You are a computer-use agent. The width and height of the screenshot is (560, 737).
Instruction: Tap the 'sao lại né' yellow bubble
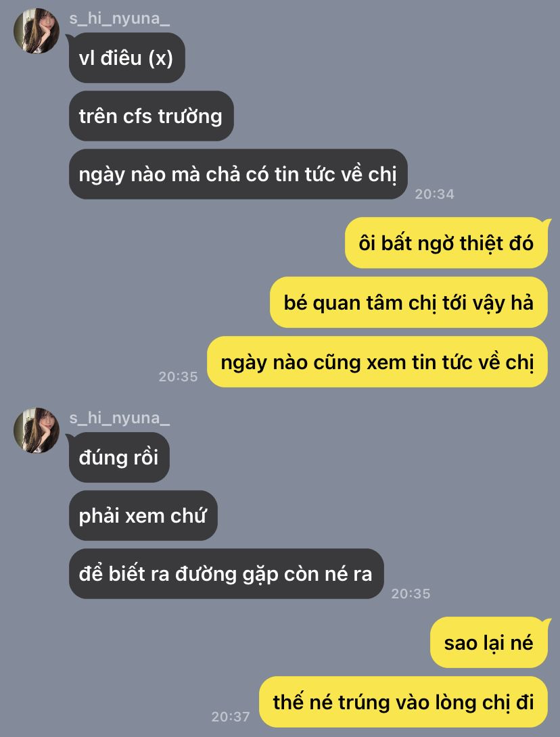[489, 642]
